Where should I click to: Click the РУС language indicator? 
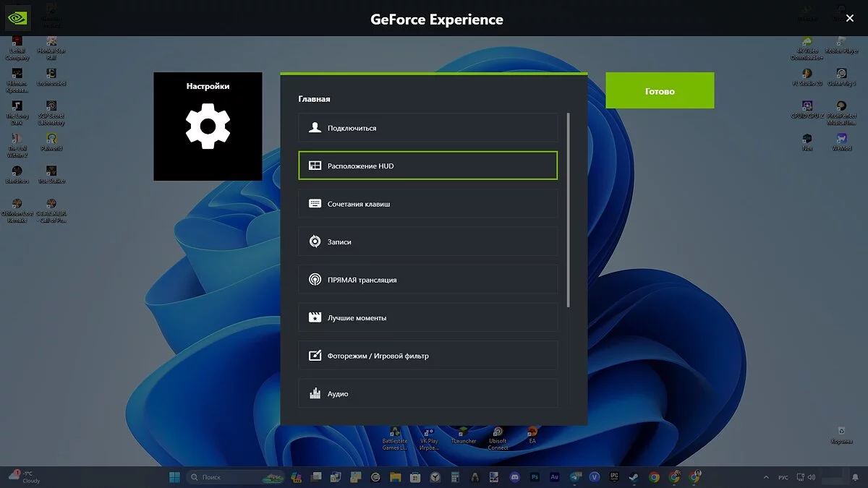pyautogui.click(x=783, y=477)
